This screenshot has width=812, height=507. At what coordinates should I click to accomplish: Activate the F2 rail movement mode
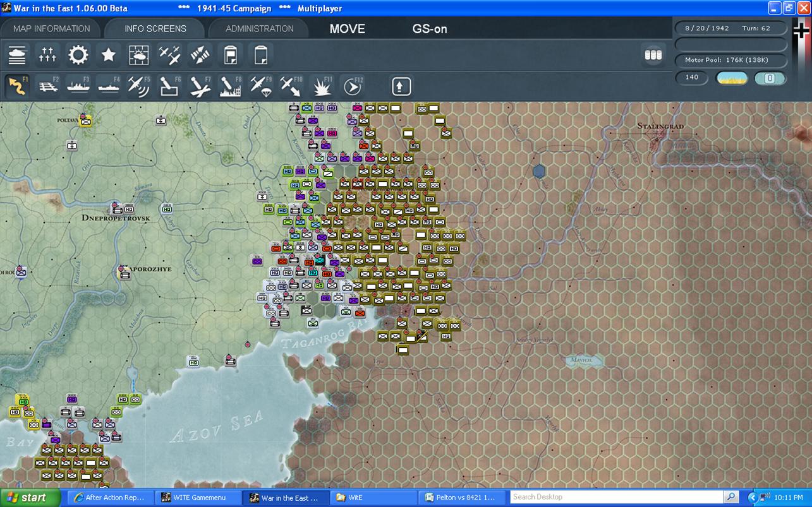click(48, 86)
